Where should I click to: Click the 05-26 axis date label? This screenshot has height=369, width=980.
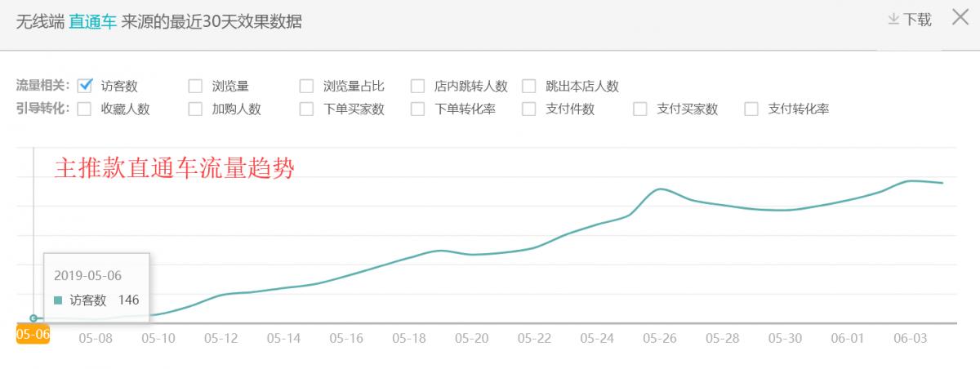click(659, 336)
